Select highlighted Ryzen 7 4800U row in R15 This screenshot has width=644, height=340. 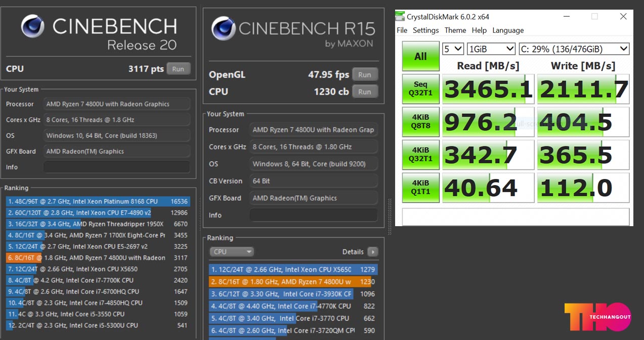(x=293, y=282)
